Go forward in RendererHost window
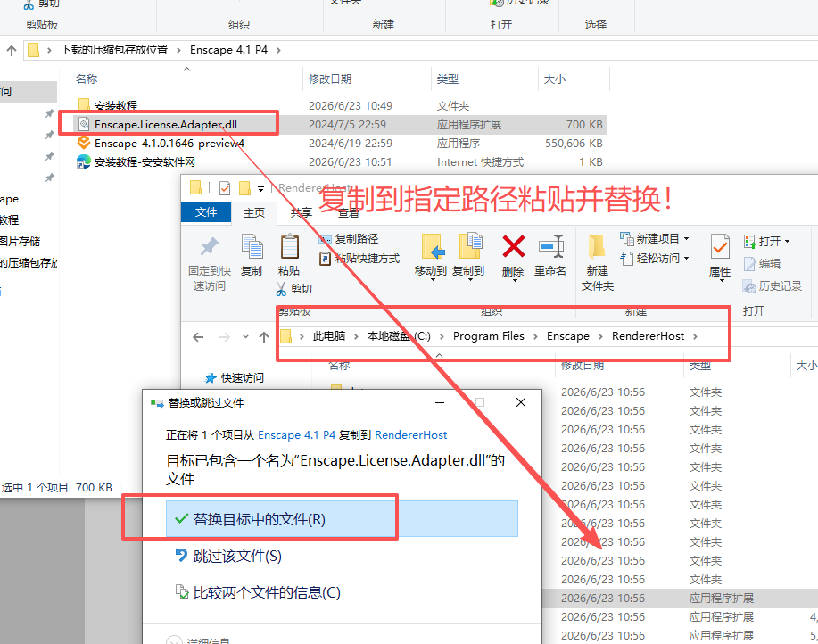818x644 pixels. coord(225,337)
